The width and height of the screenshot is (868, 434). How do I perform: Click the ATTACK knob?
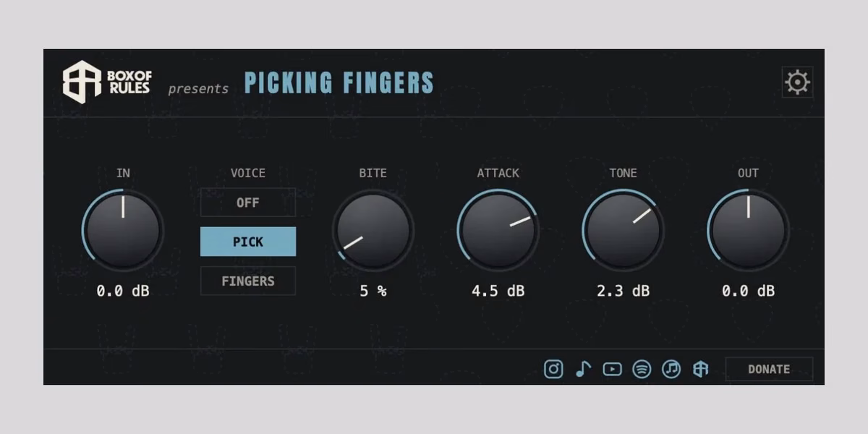click(498, 230)
